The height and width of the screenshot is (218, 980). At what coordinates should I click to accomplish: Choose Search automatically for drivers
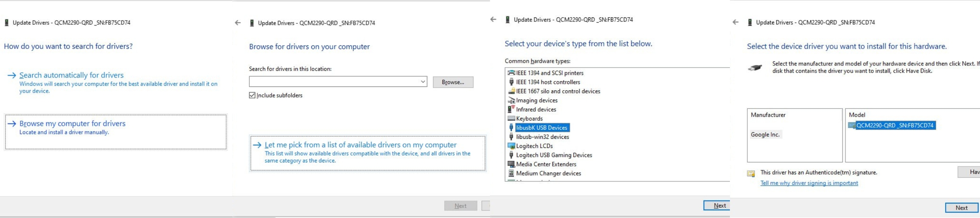point(71,75)
